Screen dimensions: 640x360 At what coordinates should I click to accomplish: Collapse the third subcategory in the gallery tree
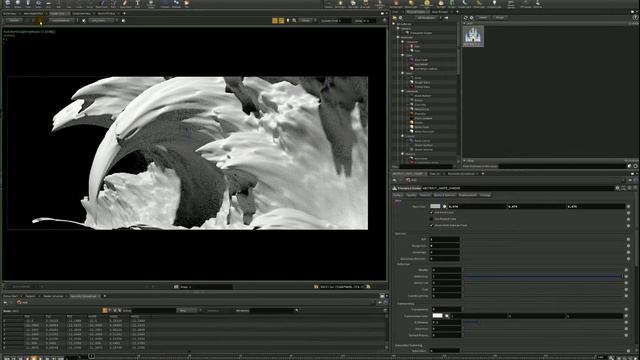tap(403, 73)
